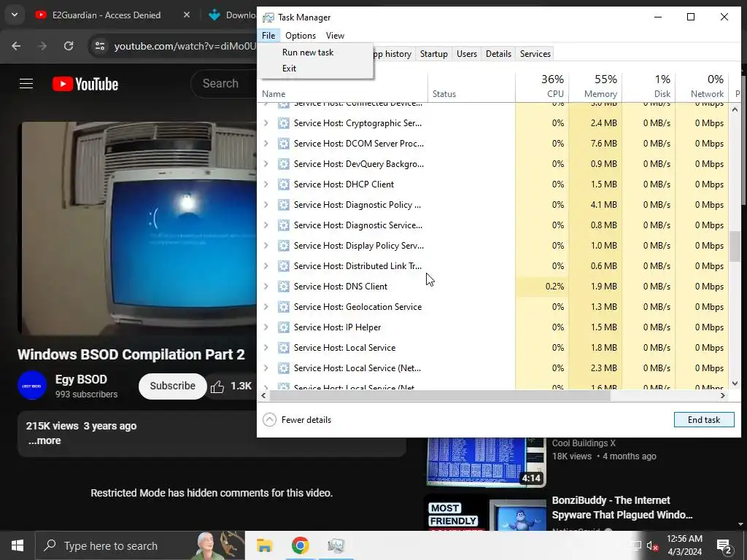Open the BonziBuddy video title link
The width and height of the screenshot is (747, 560).
[622, 507]
